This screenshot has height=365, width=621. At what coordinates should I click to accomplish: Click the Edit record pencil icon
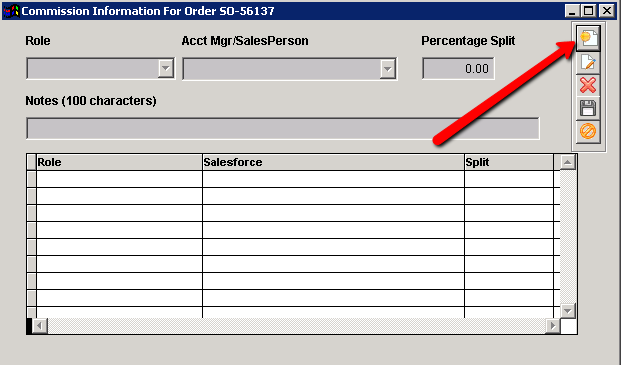(x=588, y=63)
